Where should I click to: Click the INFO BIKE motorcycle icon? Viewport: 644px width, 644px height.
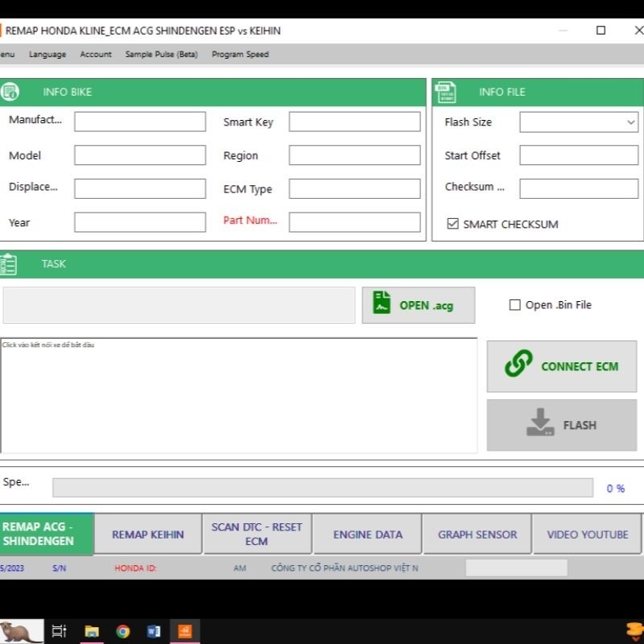(9, 91)
